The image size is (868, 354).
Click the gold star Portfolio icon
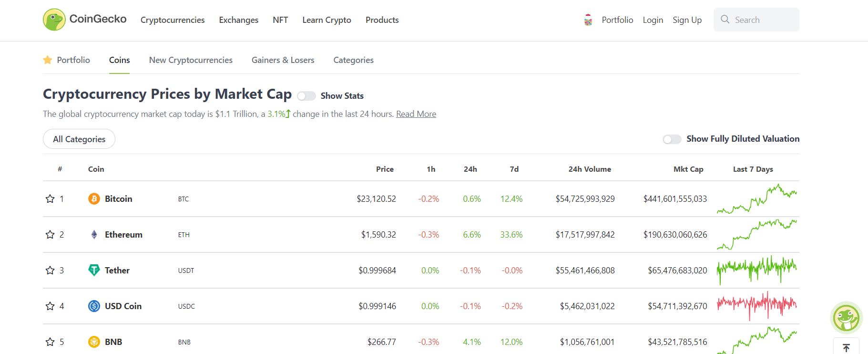coord(48,60)
